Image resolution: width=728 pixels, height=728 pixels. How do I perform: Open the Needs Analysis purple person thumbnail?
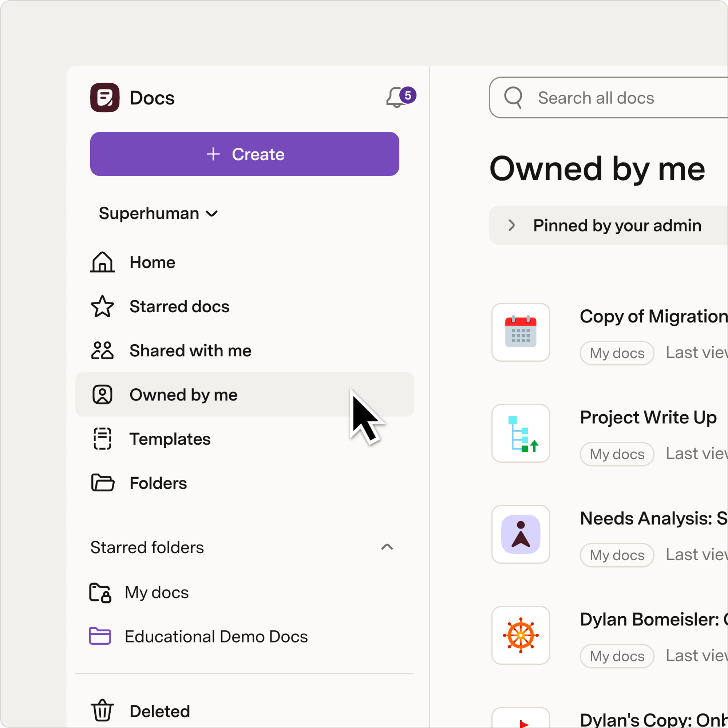point(521,534)
